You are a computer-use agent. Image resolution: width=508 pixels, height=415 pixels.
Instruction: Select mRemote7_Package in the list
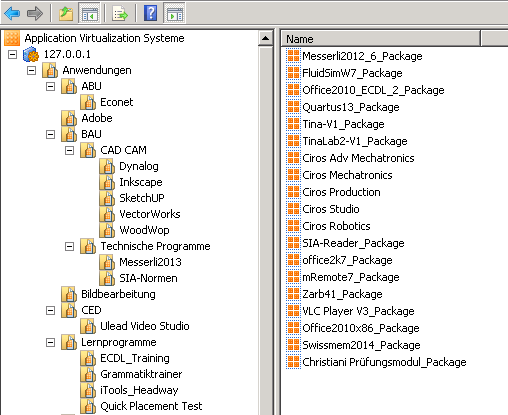[x=351, y=277]
